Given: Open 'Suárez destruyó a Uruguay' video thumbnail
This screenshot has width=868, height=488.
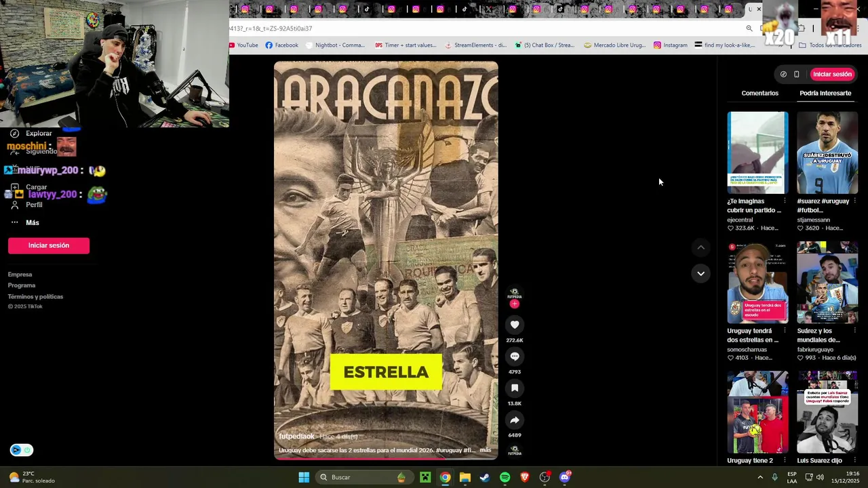Looking at the screenshot, I should 827,153.
